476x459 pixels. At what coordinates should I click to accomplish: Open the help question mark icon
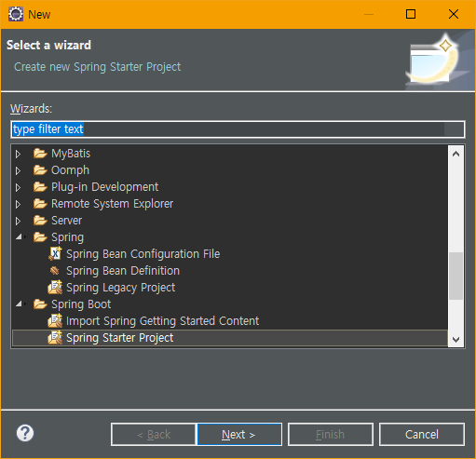(25, 433)
